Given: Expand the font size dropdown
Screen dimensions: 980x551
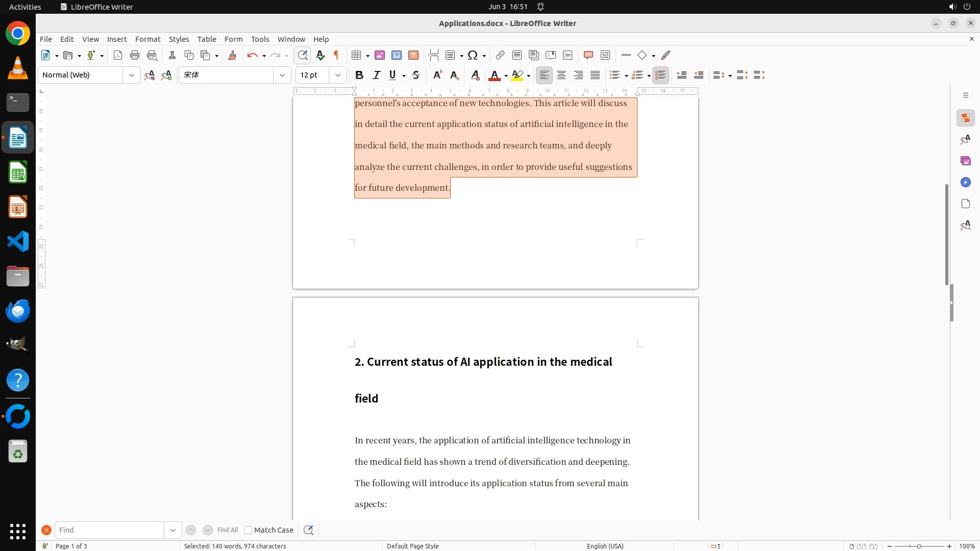Looking at the screenshot, I should pyautogui.click(x=338, y=75).
